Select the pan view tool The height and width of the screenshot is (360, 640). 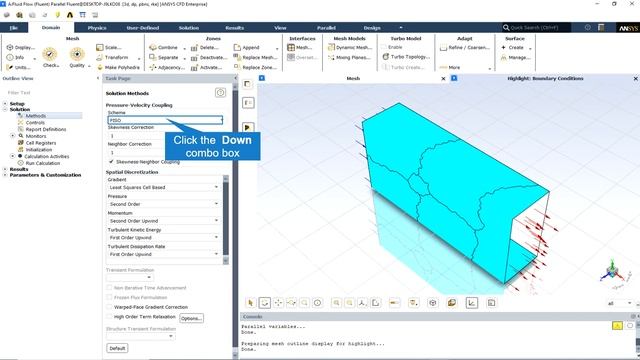click(x=278, y=302)
